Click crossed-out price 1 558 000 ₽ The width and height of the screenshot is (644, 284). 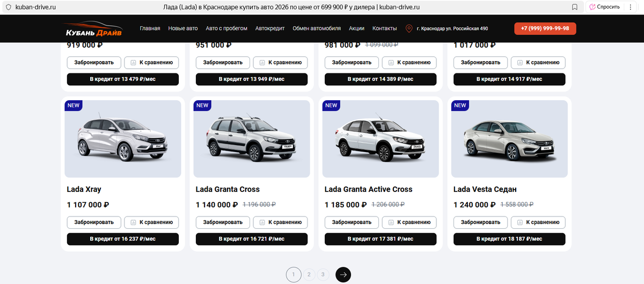coord(517,205)
